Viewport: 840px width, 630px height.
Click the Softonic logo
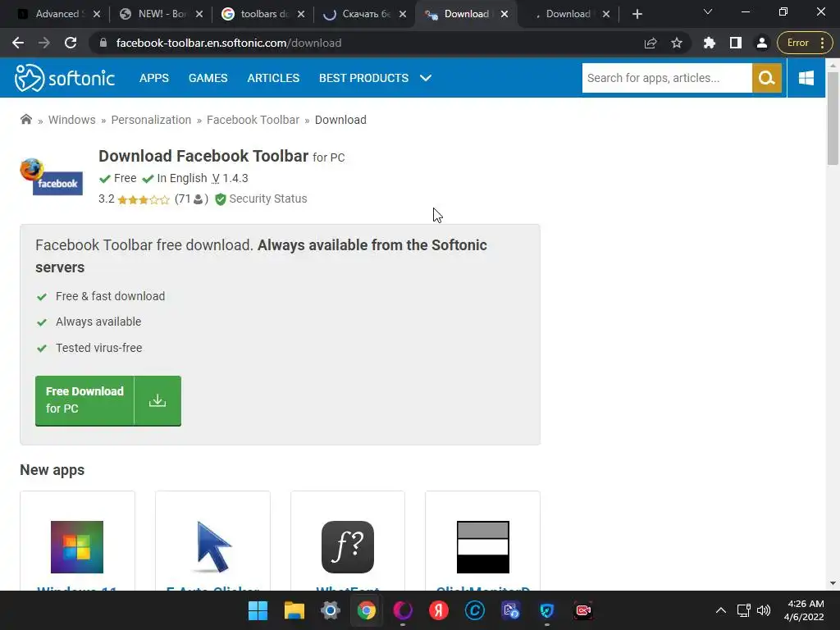pyautogui.click(x=64, y=78)
